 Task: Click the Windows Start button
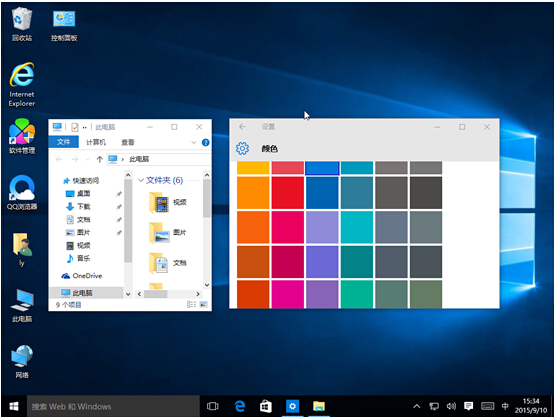(x=14, y=406)
